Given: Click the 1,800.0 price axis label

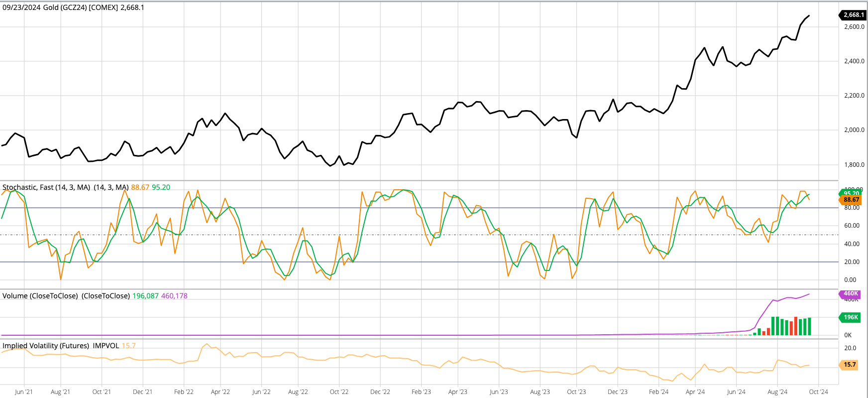Looking at the screenshot, I should coord(854,165).
